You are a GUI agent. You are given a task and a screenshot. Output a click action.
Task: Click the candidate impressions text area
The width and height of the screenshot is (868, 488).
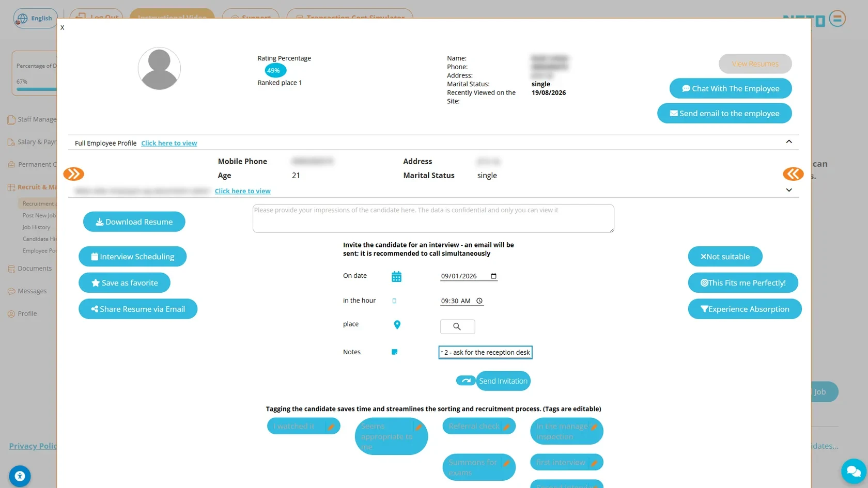(433, 218)
